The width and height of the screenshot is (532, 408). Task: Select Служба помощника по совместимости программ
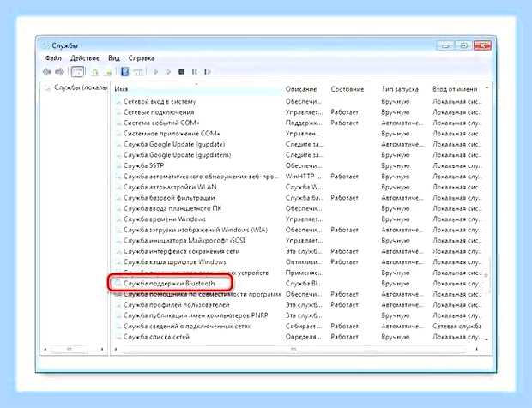(202, 295)
